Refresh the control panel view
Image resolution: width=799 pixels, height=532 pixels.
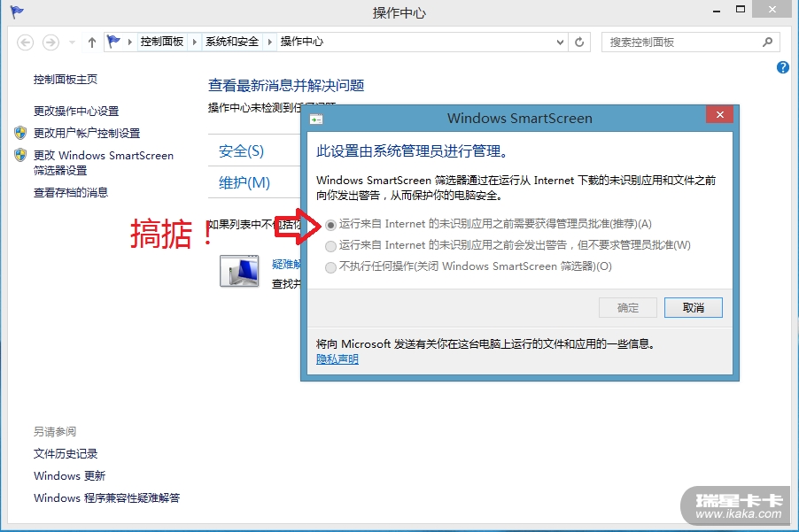579,42
